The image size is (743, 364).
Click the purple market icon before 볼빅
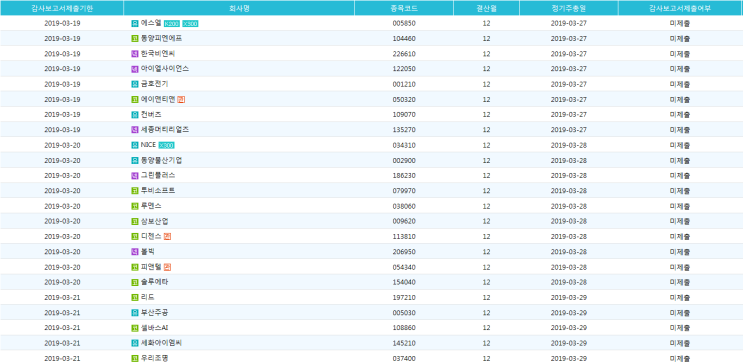tap(135, 252)
